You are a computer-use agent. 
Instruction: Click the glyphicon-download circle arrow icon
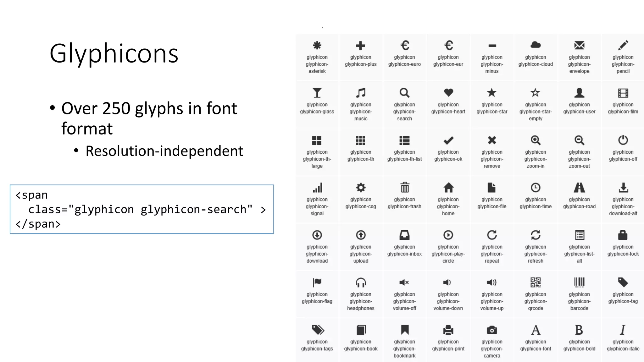coord(317,235)
